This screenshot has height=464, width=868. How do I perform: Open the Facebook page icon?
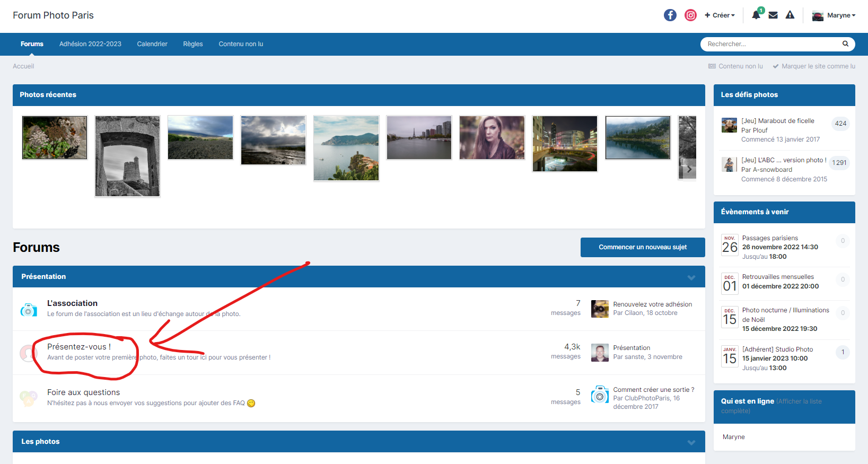(670, 15)
